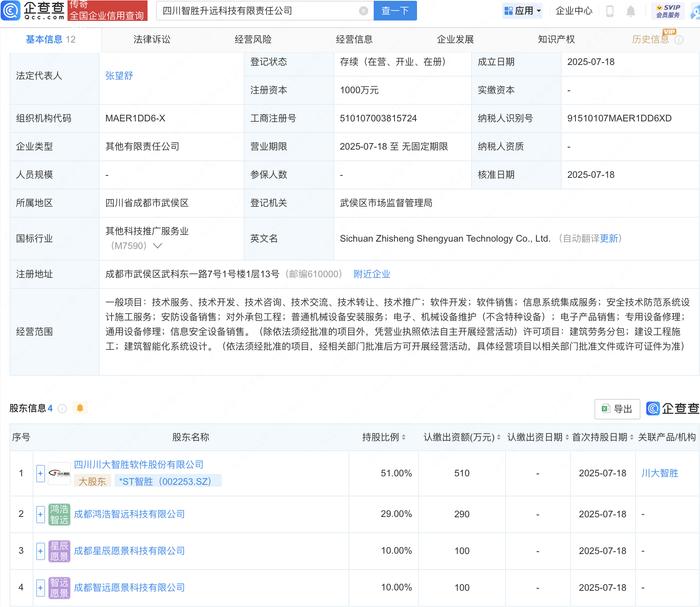700x607 pixels.
Task: Click the 全国企业信用查询 red banner
Action: point(107,11)
